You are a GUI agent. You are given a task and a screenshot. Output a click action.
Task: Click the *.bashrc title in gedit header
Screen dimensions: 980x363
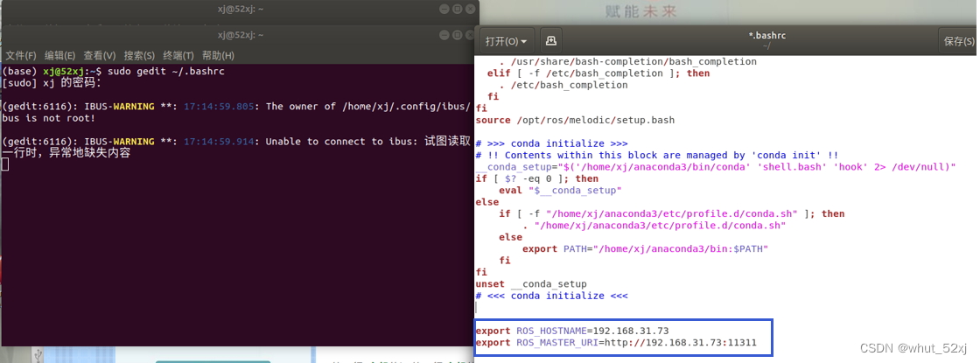[x=766, y=36]
